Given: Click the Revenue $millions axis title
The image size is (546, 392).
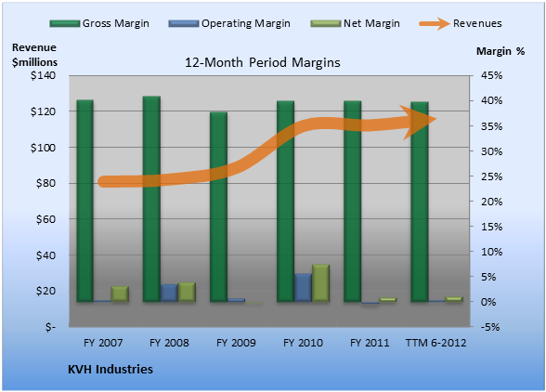Looking at the screenshot, I should (x=34, y=55).
